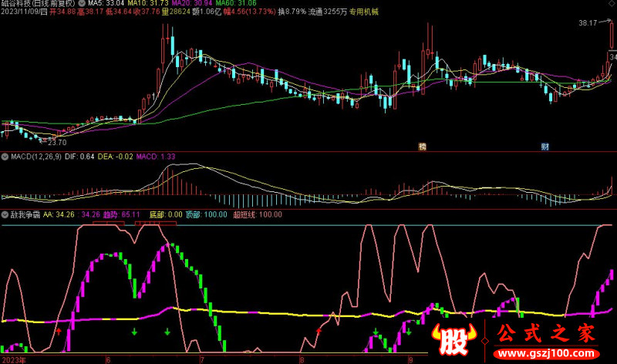Click the 底部: 0.00 value
Screen dimensions: 617x364
tap(166, 215)
